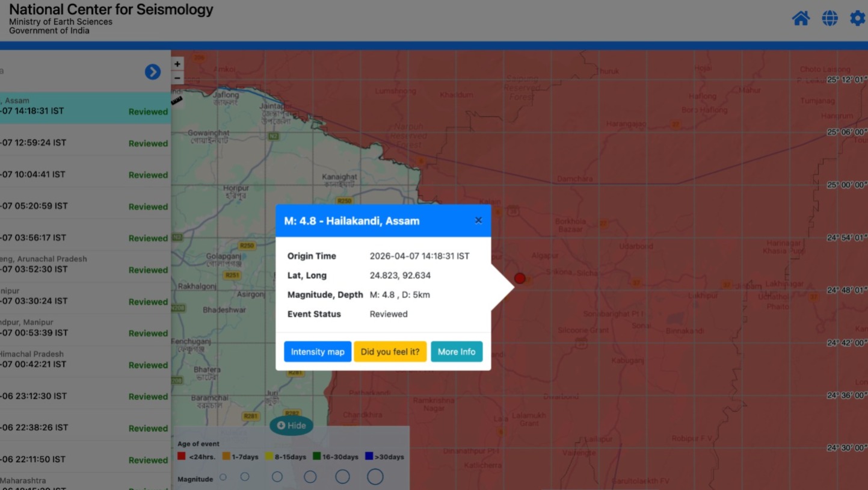The image size is (868, 490).
Task: Open the Intensity map
Action: click(x=318, y=352)
